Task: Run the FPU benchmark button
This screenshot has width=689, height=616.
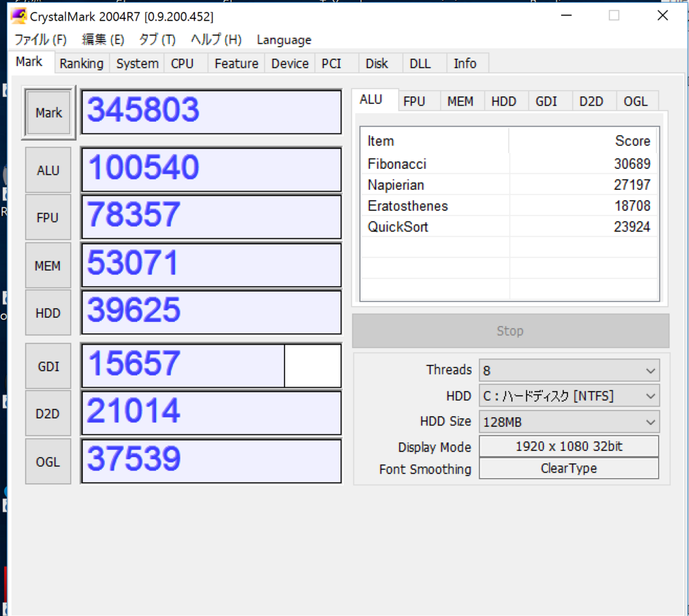Action: point(48,217)
